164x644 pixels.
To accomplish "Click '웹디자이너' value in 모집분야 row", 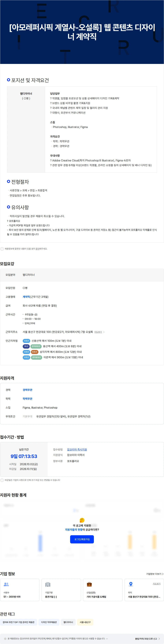I will point(29,275).
